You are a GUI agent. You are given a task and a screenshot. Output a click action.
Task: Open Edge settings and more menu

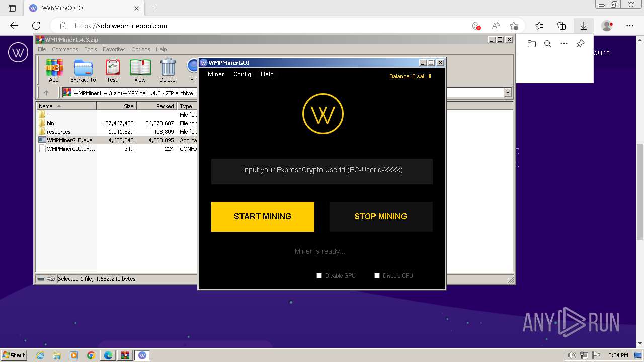coord(630,26)
